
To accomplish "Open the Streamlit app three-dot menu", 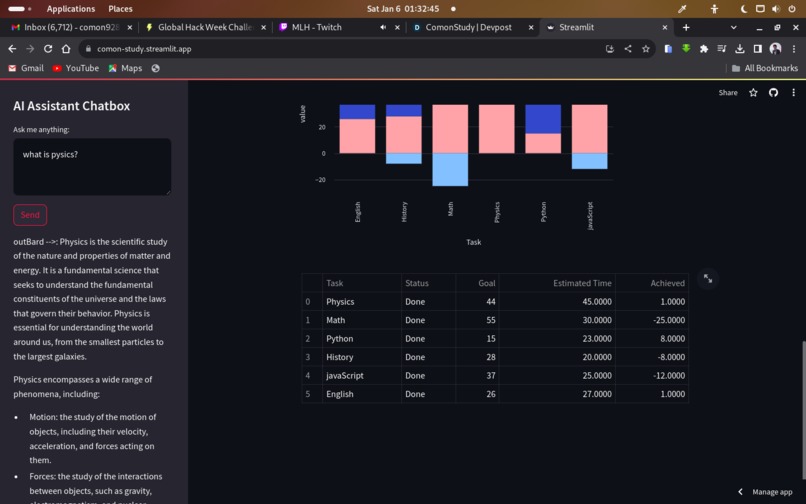I will [x=793, y=93].
